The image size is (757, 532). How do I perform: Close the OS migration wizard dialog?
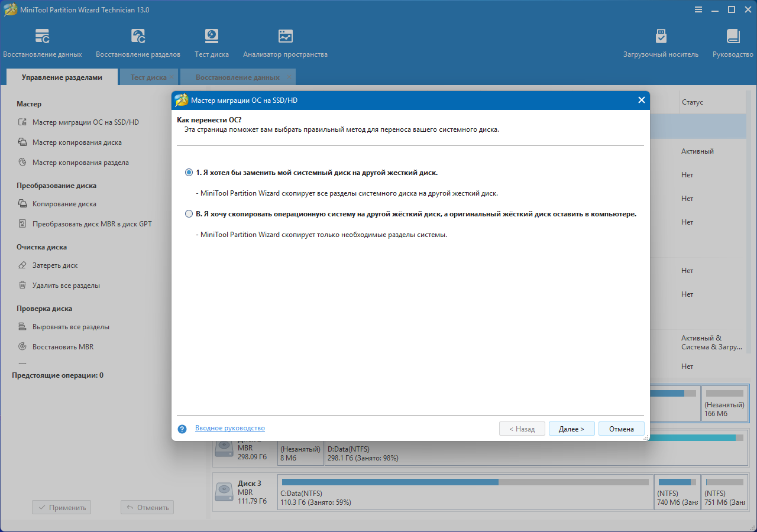point(641,100)
